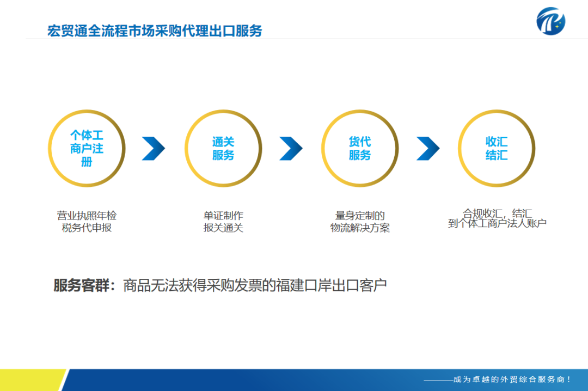Expand the 营业执照年检 税务代申报 caption
588x391 pixels.
click(x=88, y=222)
